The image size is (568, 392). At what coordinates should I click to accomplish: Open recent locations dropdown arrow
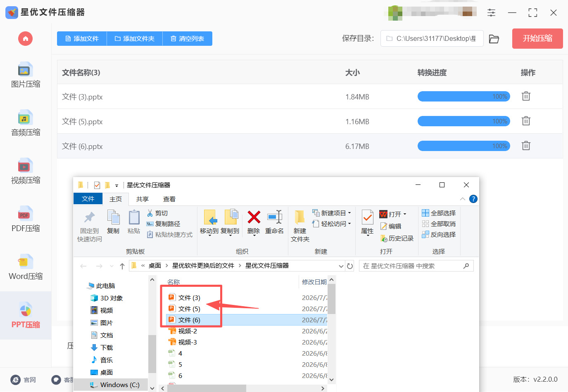point(112,266)
